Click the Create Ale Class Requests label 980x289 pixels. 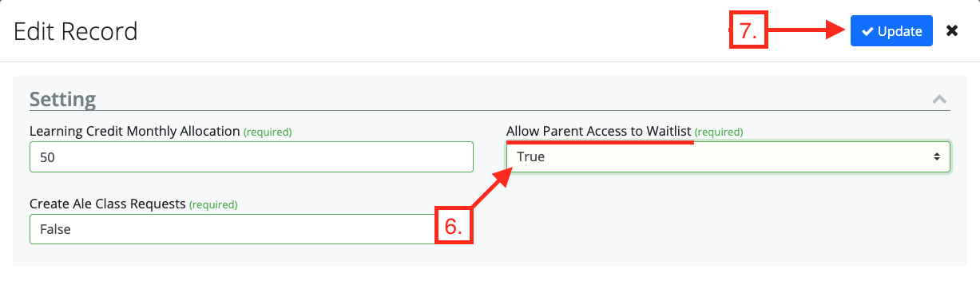coord(108,204)
